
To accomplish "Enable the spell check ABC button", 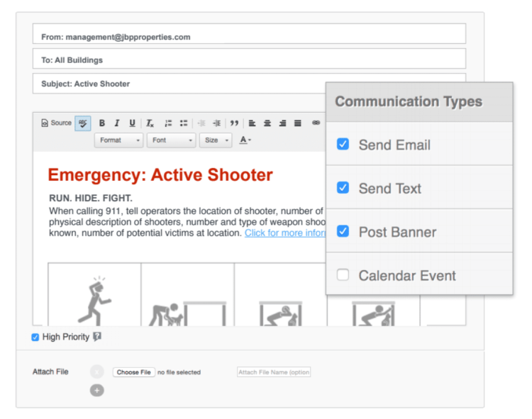I will click(x=83, y=123).
